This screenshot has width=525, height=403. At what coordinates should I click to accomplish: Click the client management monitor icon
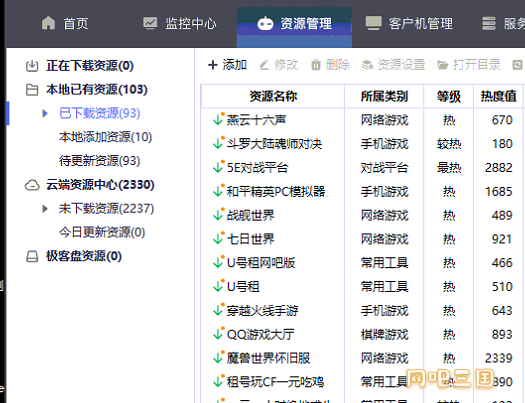coord(374,23)
